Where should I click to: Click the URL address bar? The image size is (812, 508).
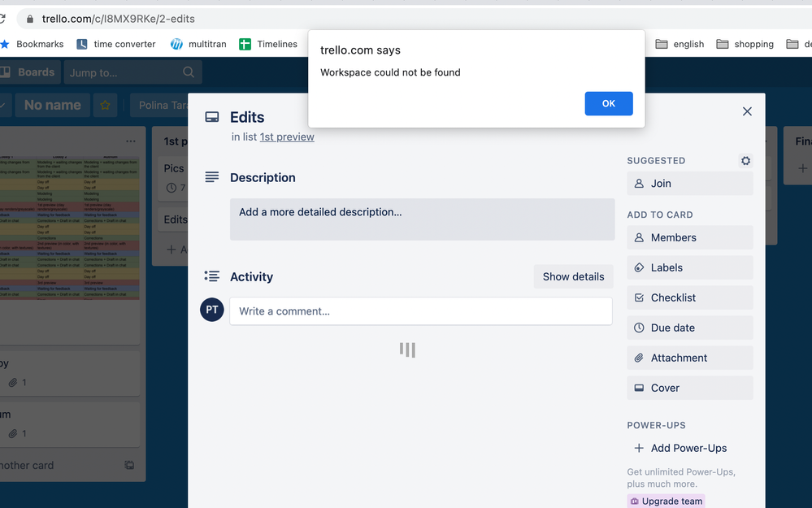coord(415,19)
